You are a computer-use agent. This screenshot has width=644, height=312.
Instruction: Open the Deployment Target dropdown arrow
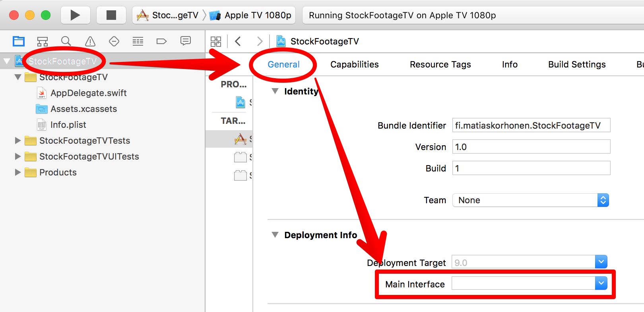(x=601, y=262)
